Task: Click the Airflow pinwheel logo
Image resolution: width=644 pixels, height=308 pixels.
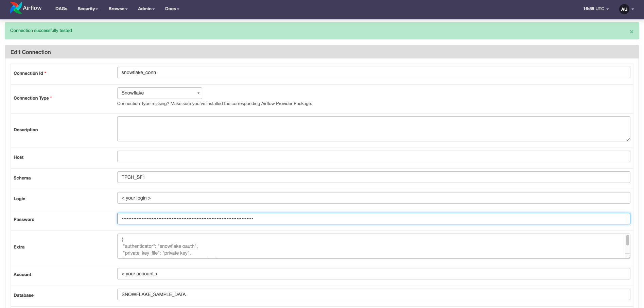Action: [15, 8]
